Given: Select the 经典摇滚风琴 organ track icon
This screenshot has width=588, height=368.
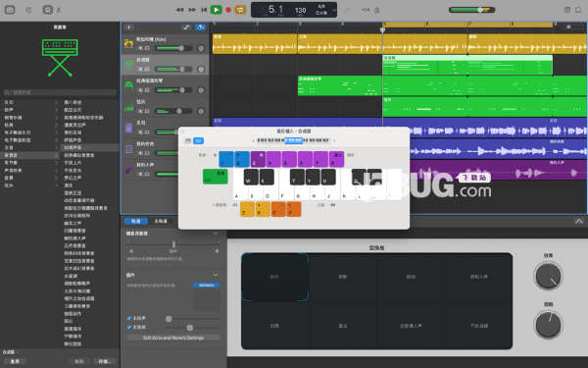Looking at the screenshot, I should [x=128, y=85].
